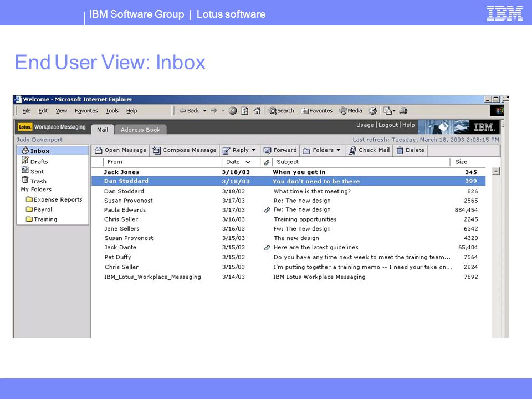532x399 pixels.
Task: Select the Mail tab
Action: click(103, 130)
